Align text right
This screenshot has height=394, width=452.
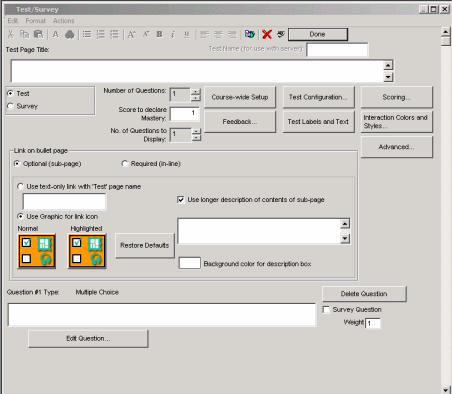tap(232, 34)
